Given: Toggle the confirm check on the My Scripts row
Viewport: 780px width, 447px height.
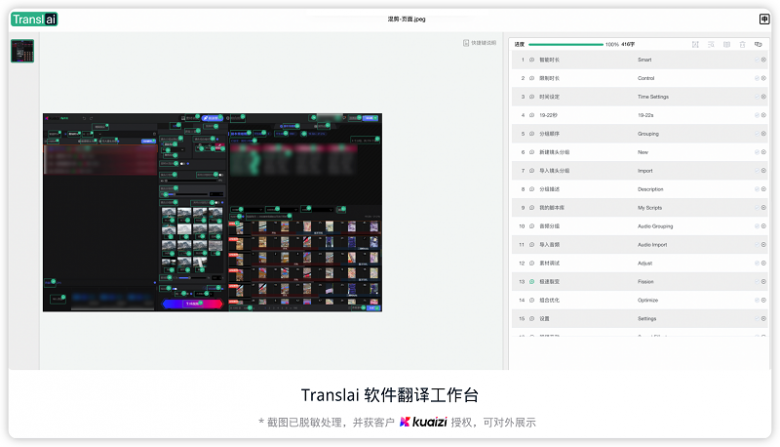Looking at the screenshot, I should point(757,207).
